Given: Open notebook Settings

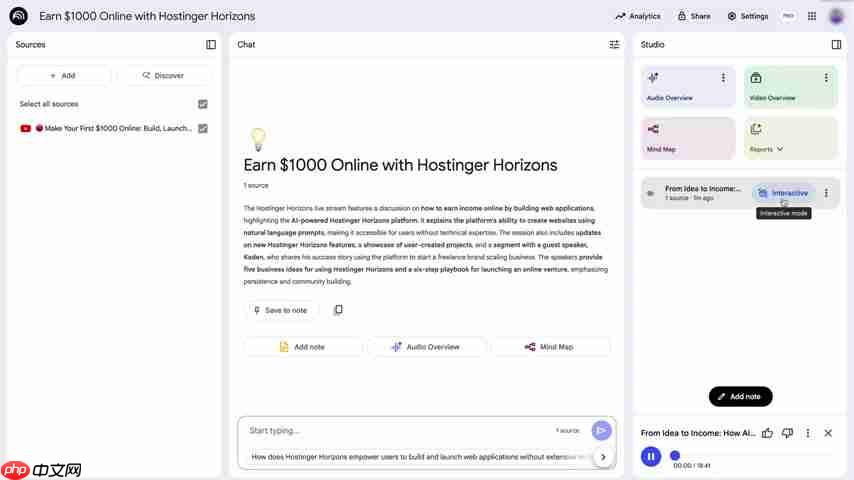Looking at the screenshot, I should click(748, 16).
